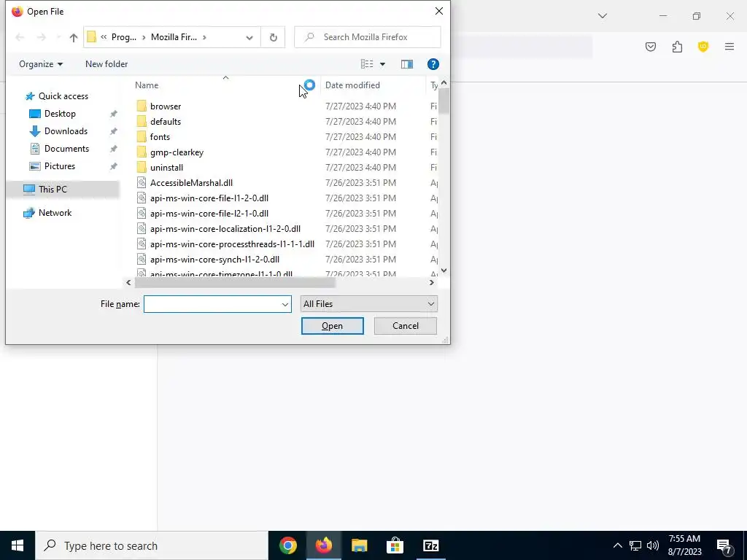The height and width of the screenshot is (560, 747).
Task: Open Firefox application hamburger menu
Action: coord(729,47)
